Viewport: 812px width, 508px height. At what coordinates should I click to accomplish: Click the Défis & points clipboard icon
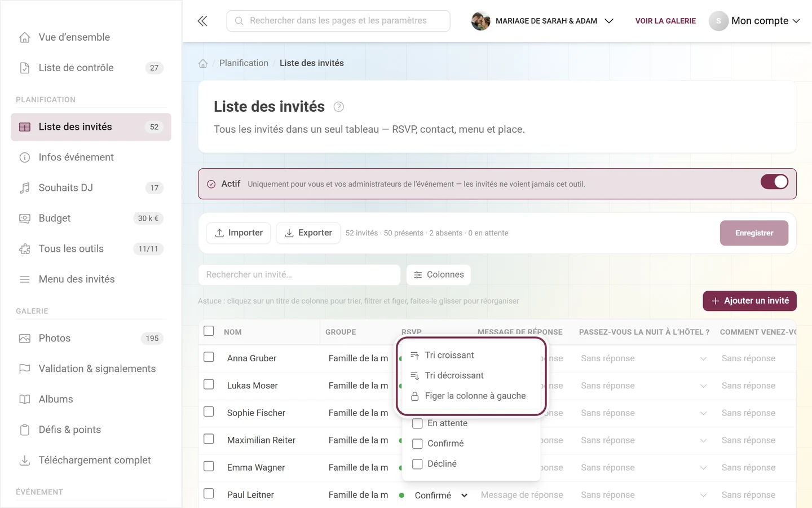click(x=25, y=430)
